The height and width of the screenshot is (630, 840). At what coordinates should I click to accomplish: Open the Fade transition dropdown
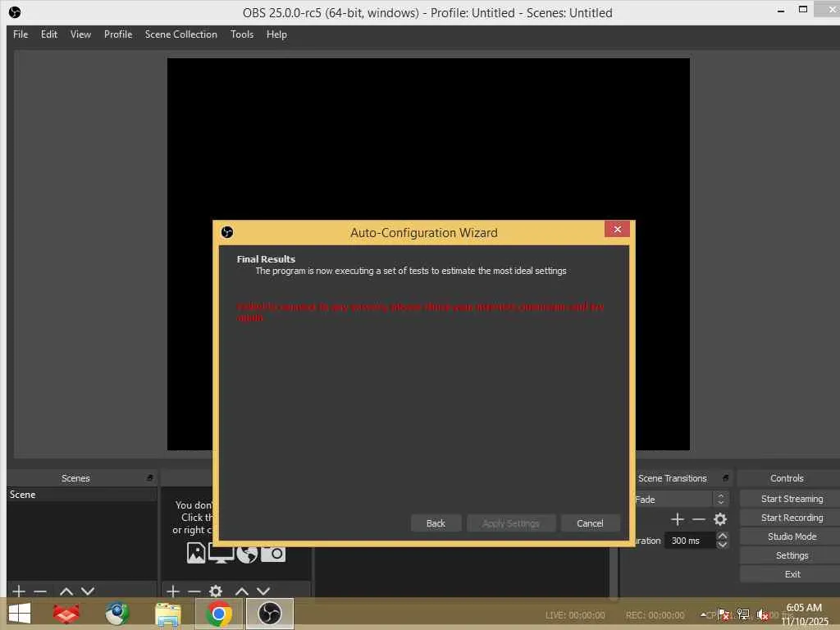tap(681, 500)
